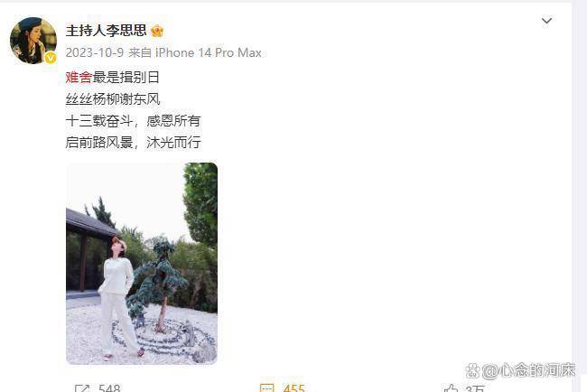Expand the post options chevron
This screenshot has height=392, width=587.
pos(547,21)
